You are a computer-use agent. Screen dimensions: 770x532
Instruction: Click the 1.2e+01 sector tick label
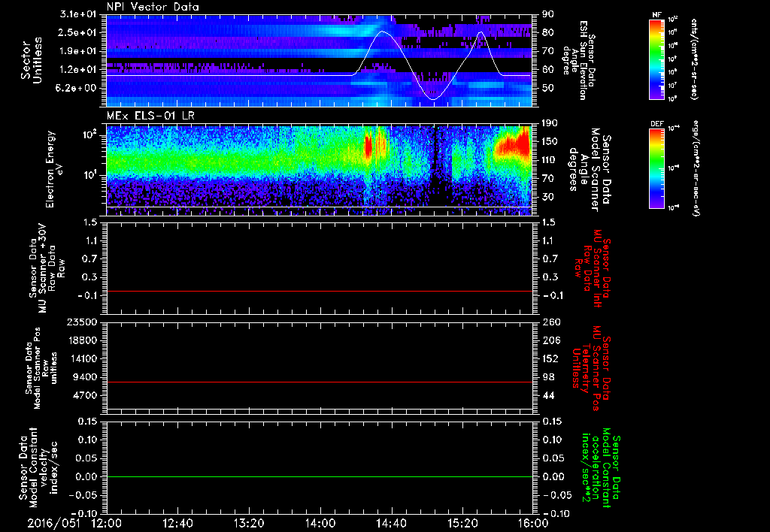tap(78, 70)
